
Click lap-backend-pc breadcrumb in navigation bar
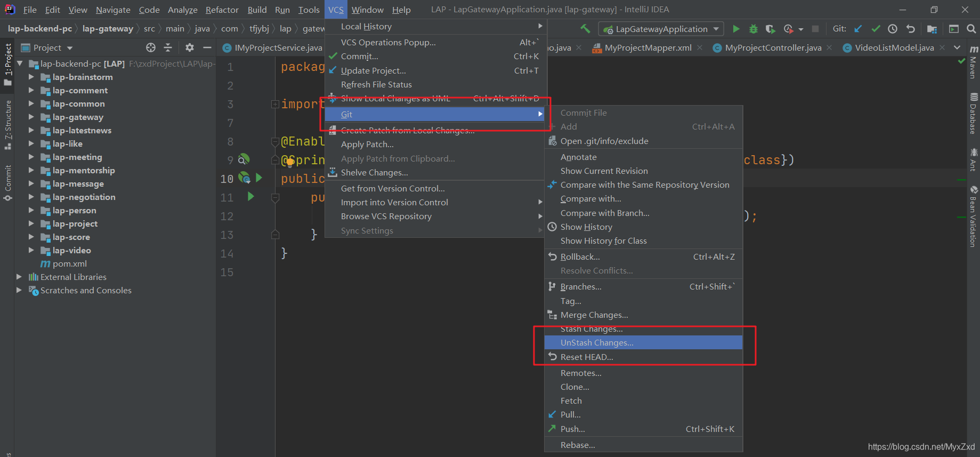39,29
